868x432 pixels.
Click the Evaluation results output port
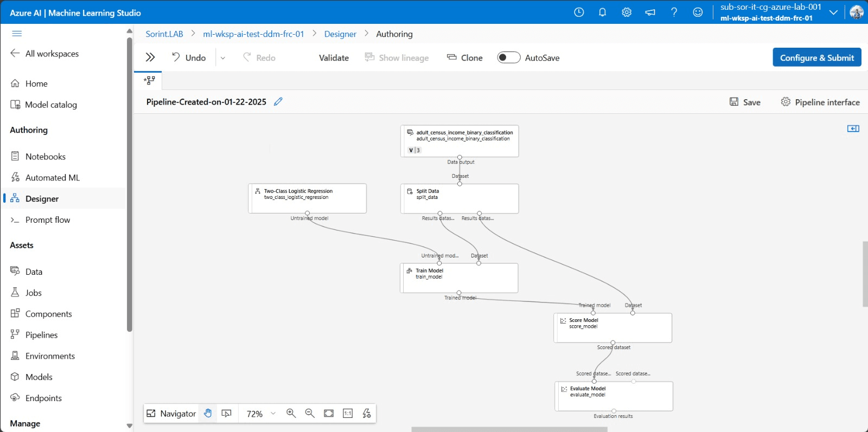point(614,411)
